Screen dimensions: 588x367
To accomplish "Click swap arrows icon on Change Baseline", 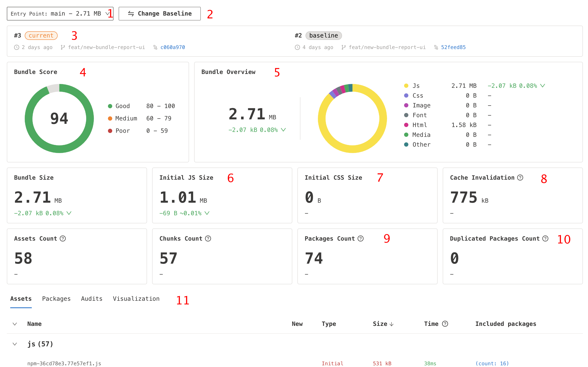I will 131,14.
